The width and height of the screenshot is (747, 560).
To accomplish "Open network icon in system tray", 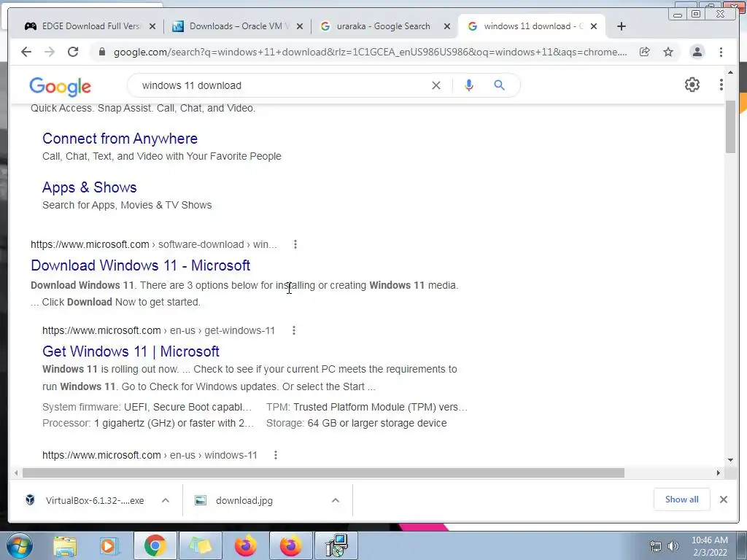I will click(x=656, y=546).
